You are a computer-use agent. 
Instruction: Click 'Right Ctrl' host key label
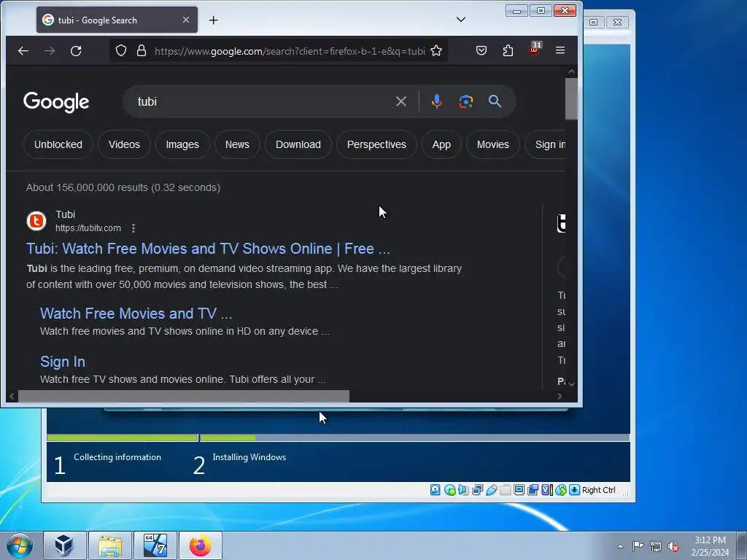pyautogui.click(x=599, y=490)
